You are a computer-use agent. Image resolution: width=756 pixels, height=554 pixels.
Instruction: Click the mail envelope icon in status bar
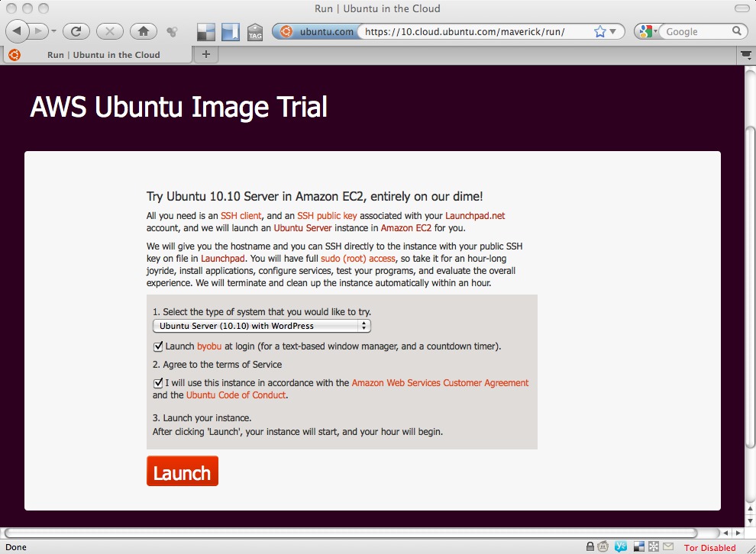(668, 546)
